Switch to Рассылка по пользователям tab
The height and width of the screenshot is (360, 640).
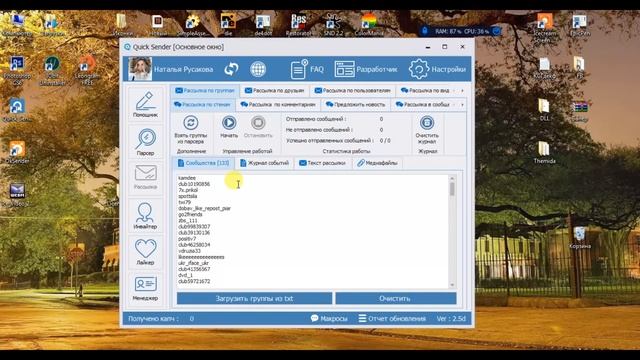tap(352, 91)
